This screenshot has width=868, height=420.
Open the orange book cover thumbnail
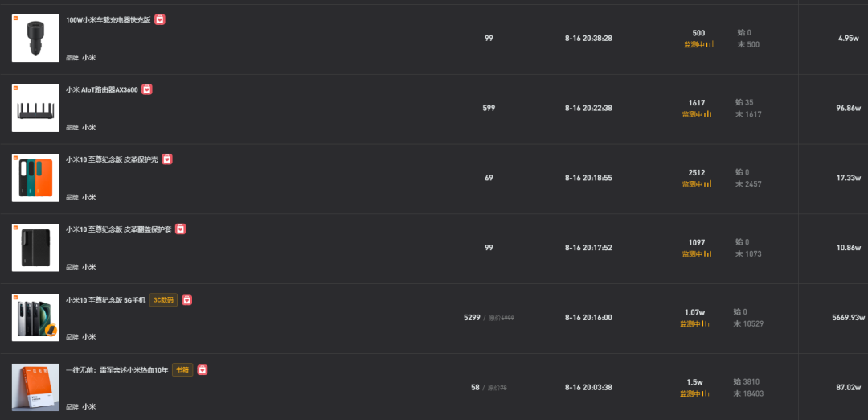35,387
